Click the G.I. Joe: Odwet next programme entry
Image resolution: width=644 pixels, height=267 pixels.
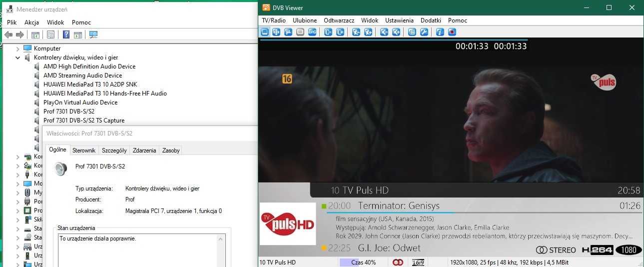pyautogui.click(x=389, y=248)
